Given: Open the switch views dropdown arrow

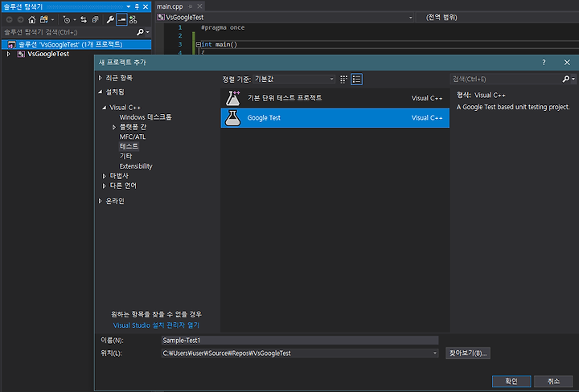Looking at the screenshot, I should [52, 19].
